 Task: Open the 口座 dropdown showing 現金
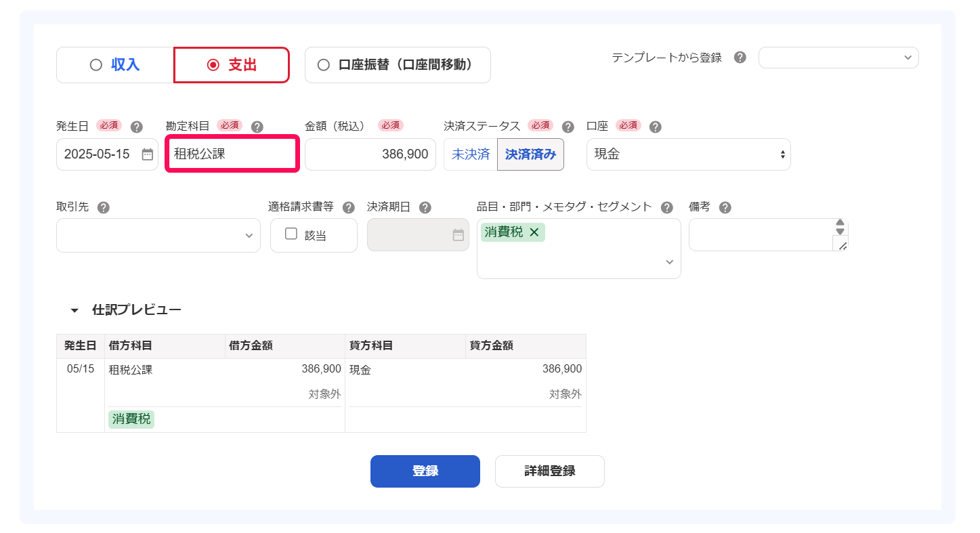coord(688,154)
